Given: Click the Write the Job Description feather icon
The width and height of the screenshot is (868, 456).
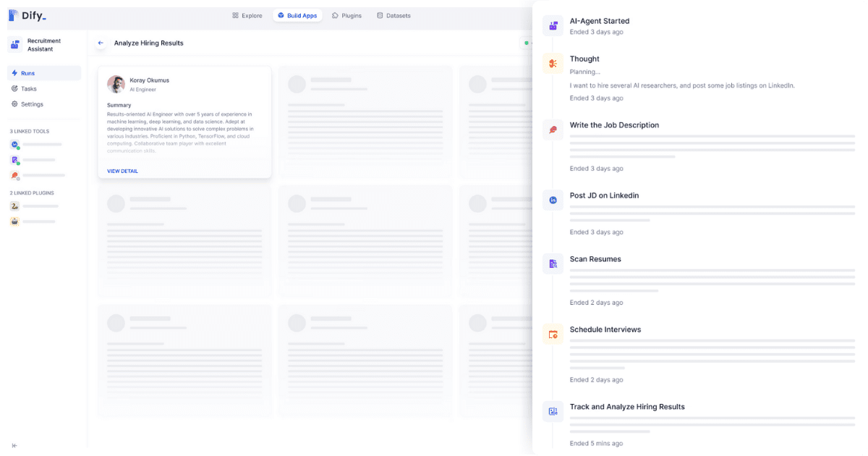Looking at the screenshot, I should click(x=553, y=130).
